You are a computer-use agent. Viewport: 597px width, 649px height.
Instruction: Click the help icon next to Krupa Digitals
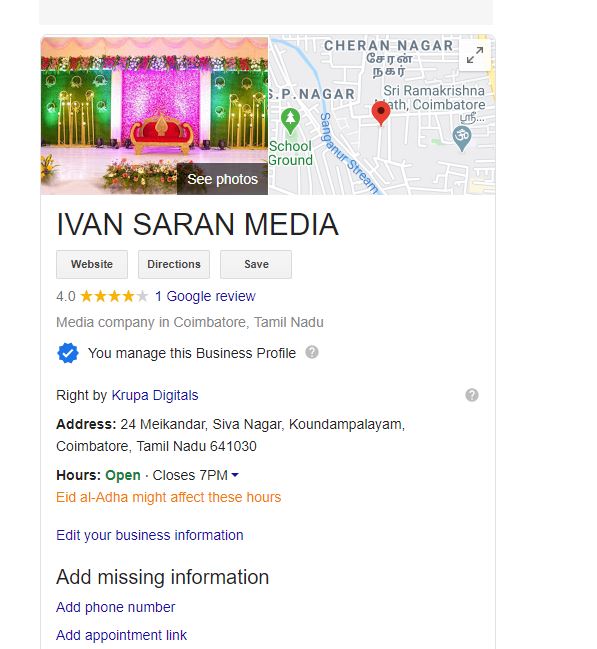click(472, 395)
